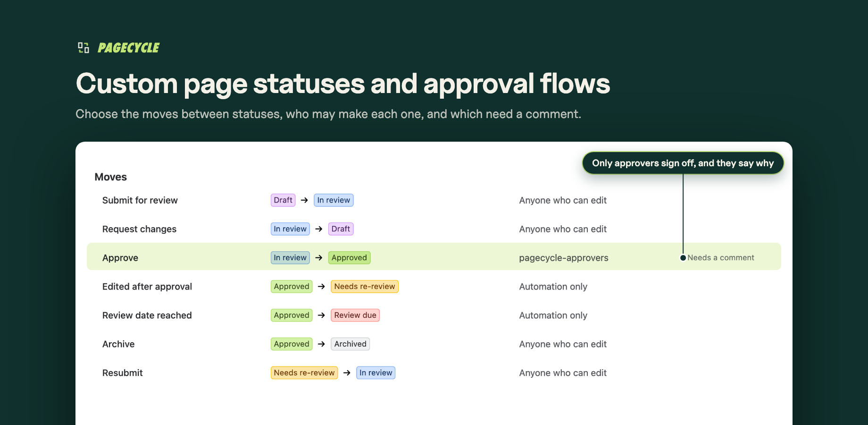Select the Archive move name

[x=118, y=344]
